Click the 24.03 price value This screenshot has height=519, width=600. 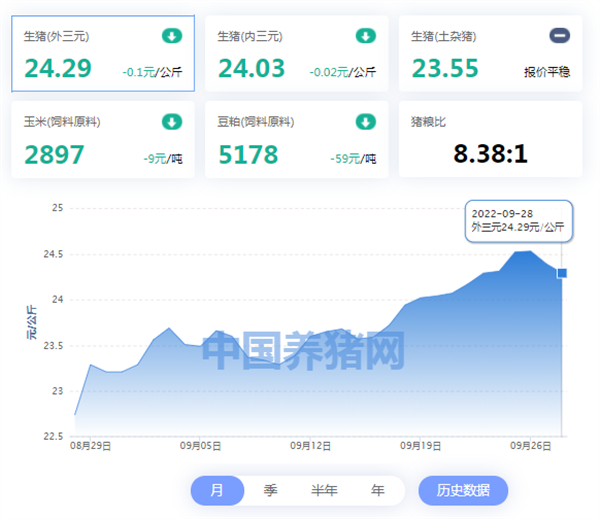point(251,68)
